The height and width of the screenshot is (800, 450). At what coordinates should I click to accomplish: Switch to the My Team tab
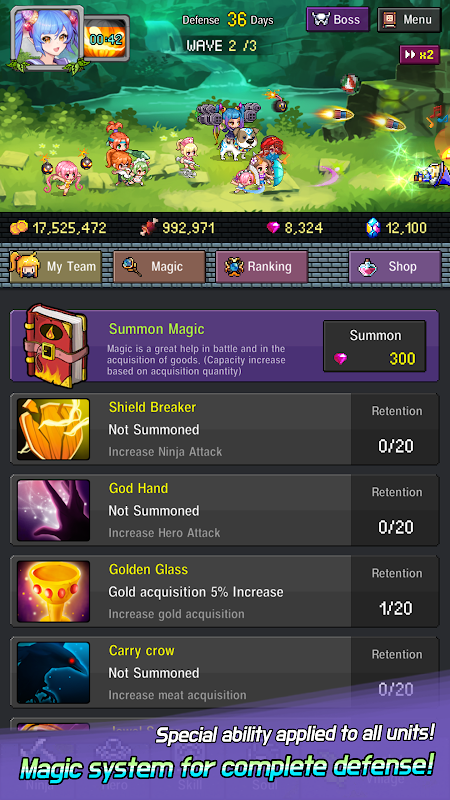pyautogui.click(x=56, y=266)
